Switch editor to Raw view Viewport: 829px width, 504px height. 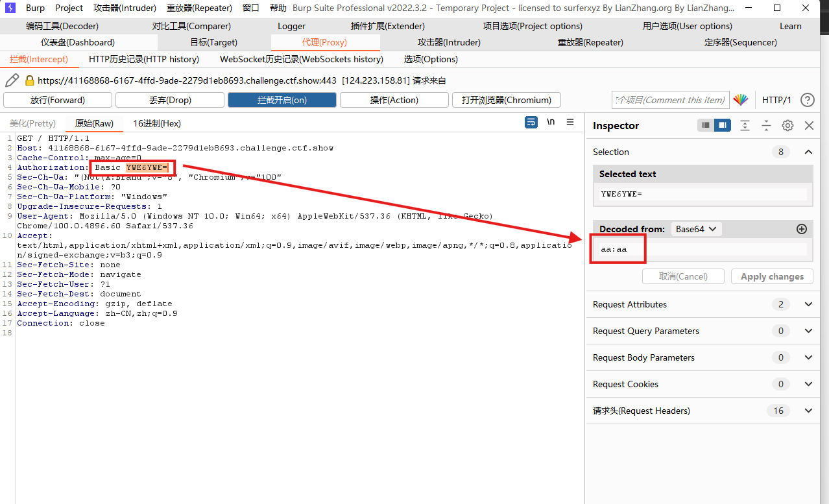pyautogui.click(x=94, y=123)
